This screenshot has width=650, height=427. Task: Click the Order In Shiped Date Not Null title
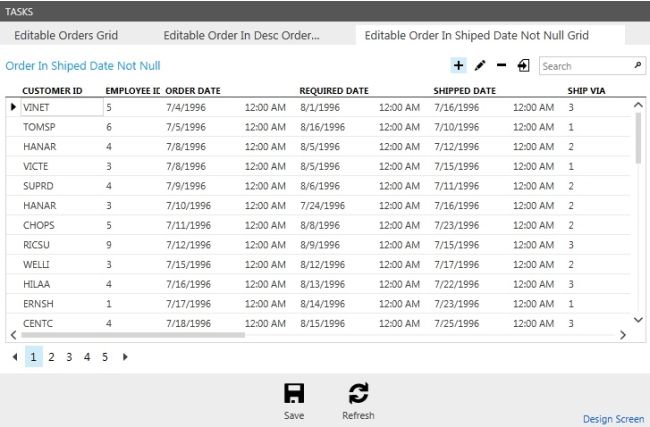[x=83, y=66]
